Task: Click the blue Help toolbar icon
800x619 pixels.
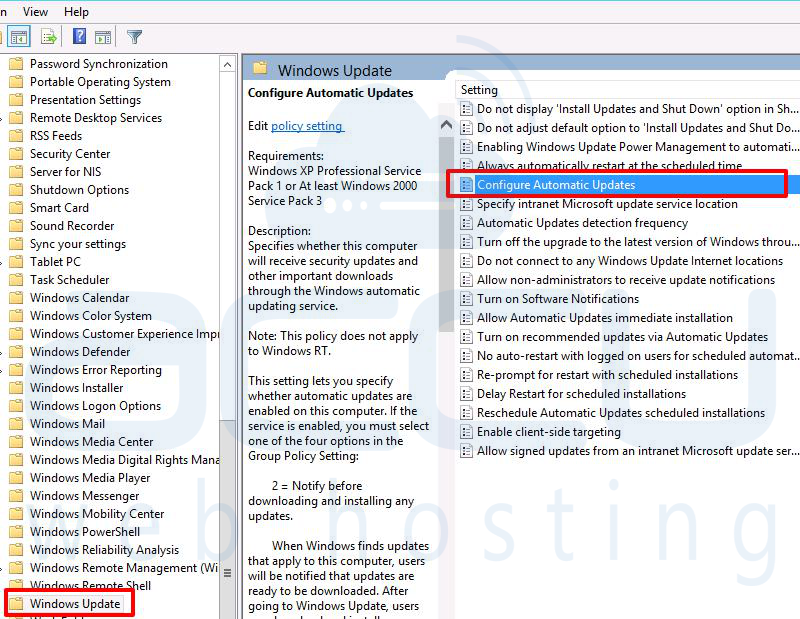Action: [x=80, y=36]
